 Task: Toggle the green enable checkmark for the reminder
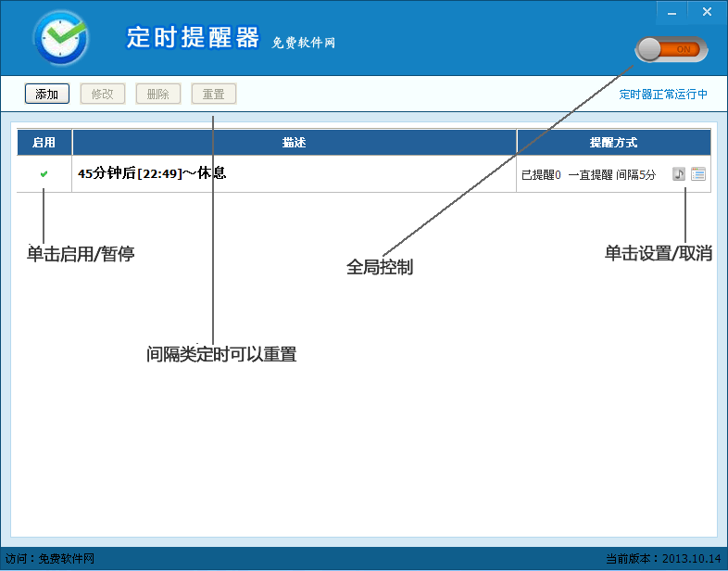44,173
